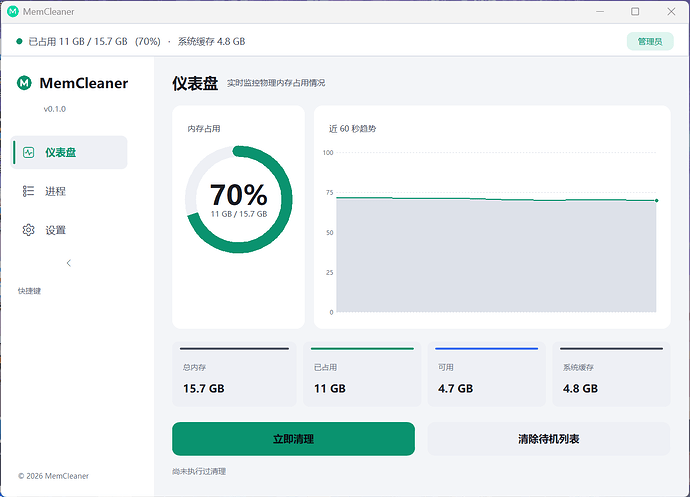Viewport: 690px width, 497px height.
Task: Select the 可用 4.7 GB card
Action: [486, 374]
